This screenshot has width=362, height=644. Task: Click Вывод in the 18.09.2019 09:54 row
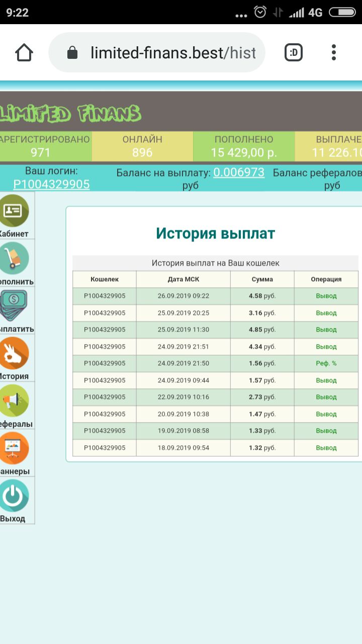tap(326, 448)
